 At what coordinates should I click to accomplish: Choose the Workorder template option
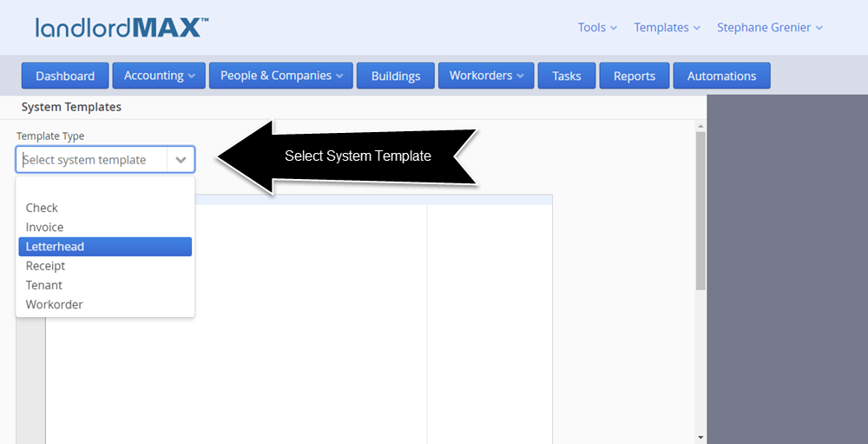pyautogui.click(x=105, y=305)
